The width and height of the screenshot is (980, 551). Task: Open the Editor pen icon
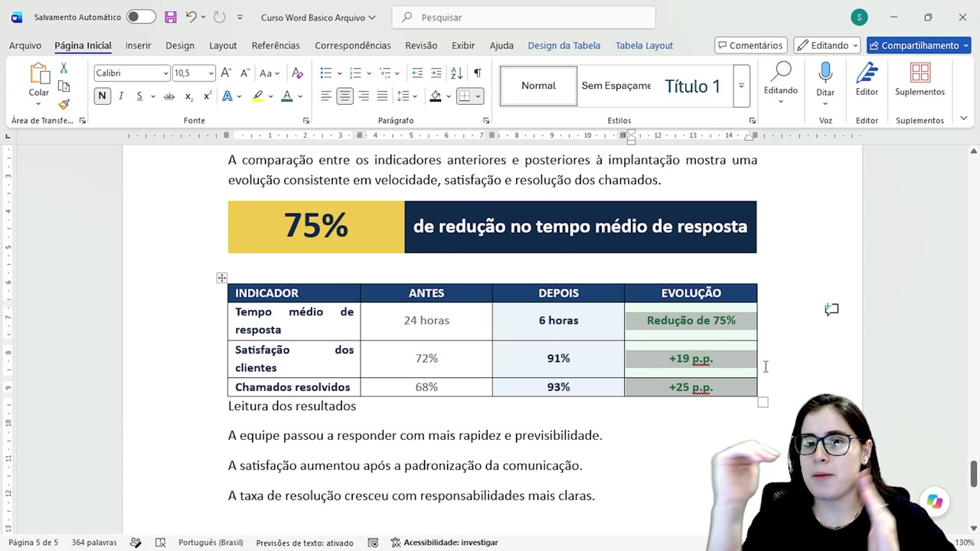[867, 80]
